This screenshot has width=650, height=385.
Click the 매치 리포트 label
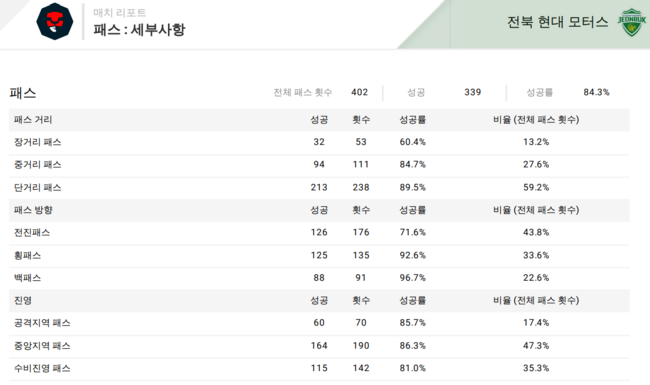click(x=119, y=13)
